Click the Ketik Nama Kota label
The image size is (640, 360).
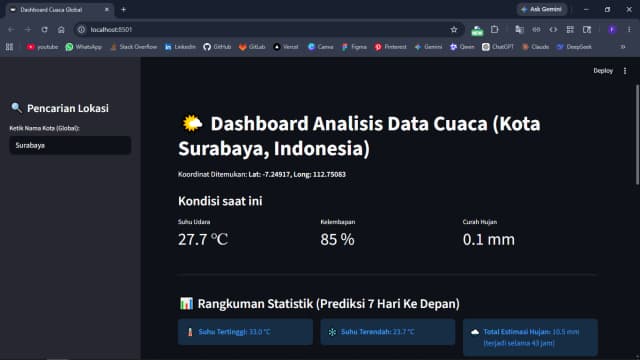click(44, 128)
